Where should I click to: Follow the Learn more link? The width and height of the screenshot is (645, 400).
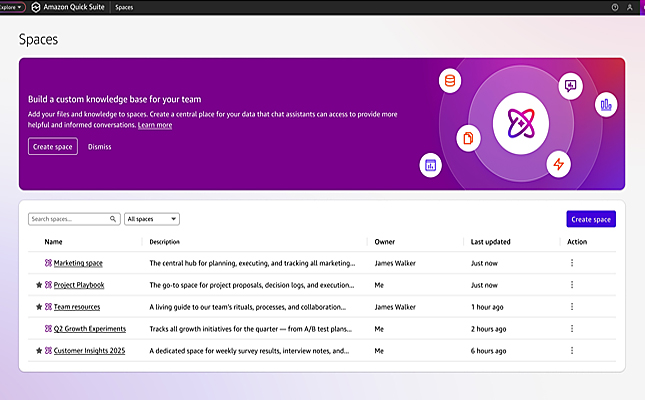[155, 125]
